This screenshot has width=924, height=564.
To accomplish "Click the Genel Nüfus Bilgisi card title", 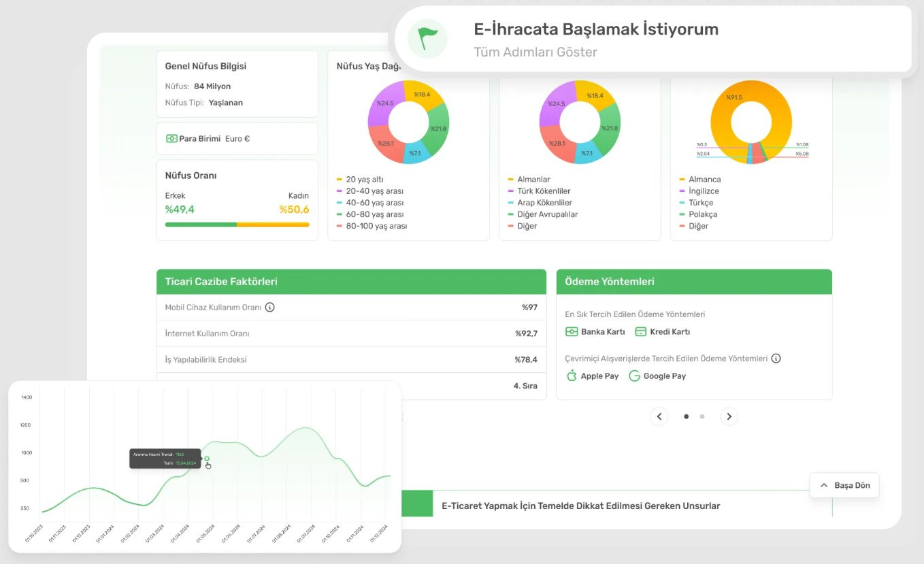I will [205, 66].
